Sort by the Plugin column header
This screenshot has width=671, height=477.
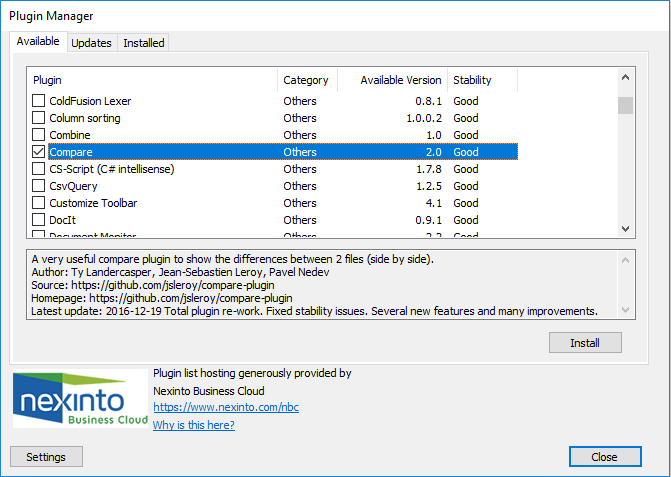click(x=152, y=80)
